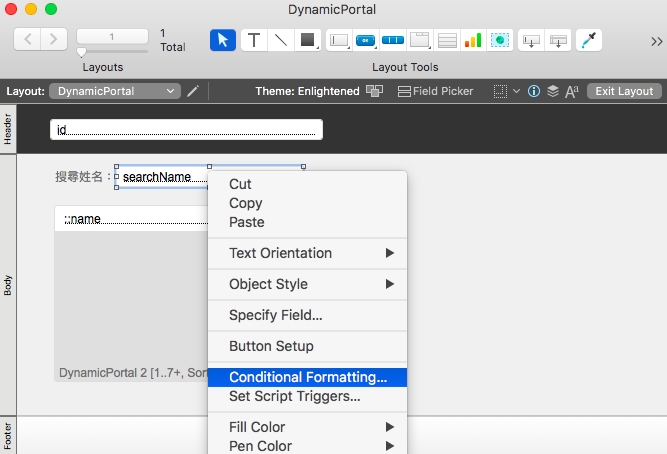Viewport: 667px width, 454px height.
Task: Click the Body part label
Action: [8, 285]
